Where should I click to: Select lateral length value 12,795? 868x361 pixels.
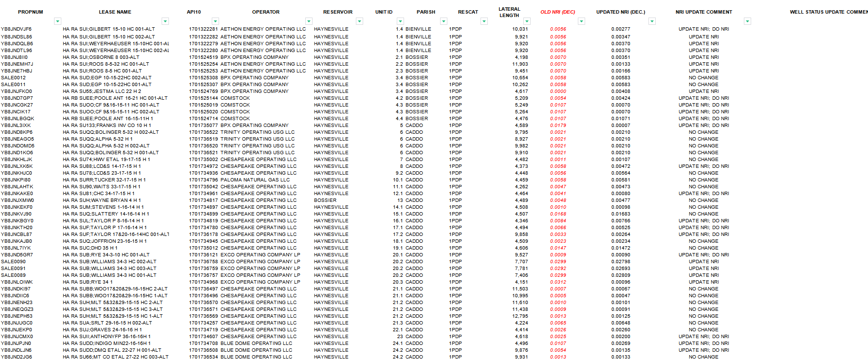520,316
